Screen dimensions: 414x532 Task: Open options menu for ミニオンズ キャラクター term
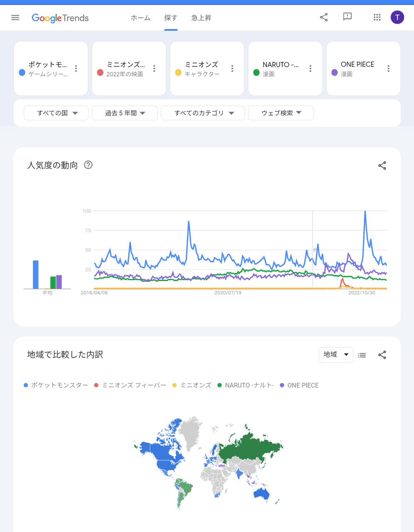coord(232,69)
